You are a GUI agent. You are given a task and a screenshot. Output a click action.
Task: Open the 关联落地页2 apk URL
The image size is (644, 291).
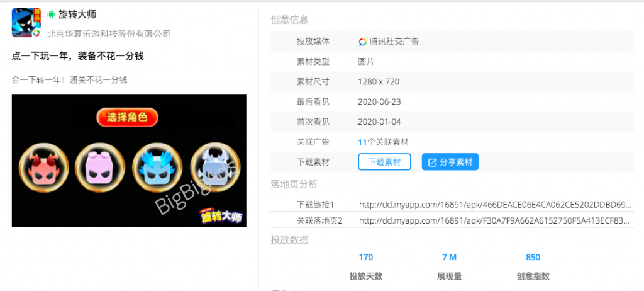[x=496, y=220]
